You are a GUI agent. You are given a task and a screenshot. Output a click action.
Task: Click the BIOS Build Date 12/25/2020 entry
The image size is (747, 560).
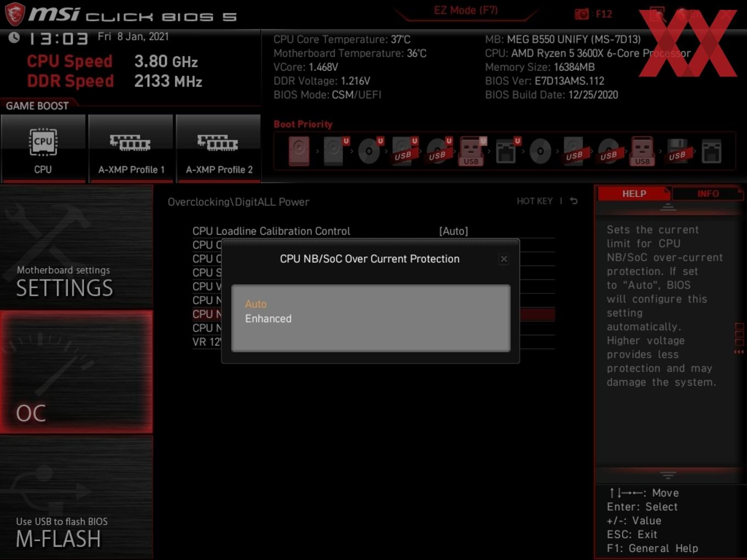tap(551, 95)
